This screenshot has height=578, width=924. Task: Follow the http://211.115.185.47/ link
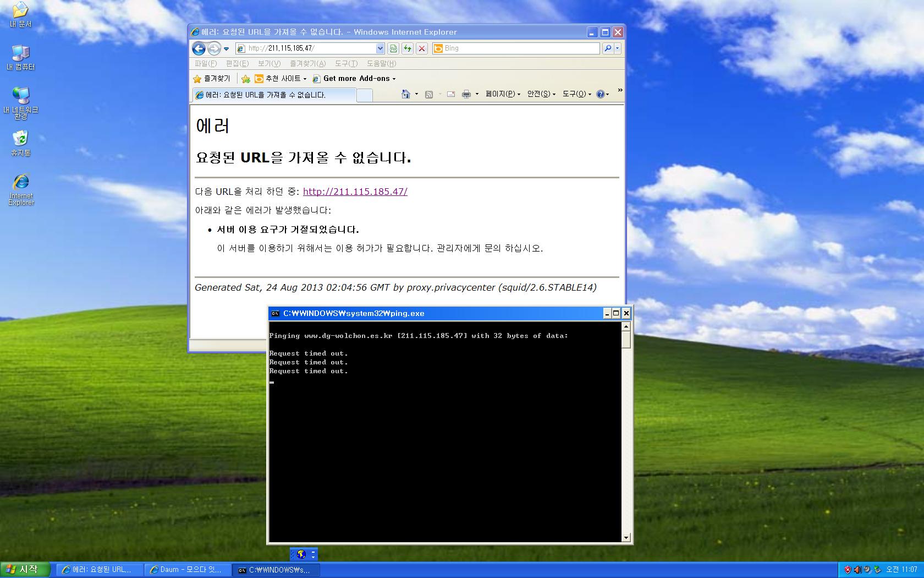pos(355,192)
